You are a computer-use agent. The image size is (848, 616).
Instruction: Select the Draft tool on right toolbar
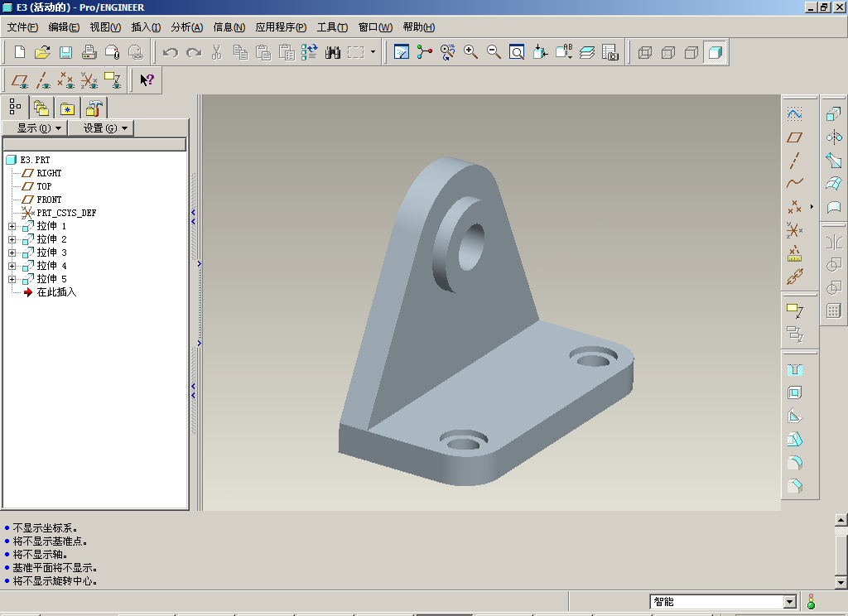[x=794, y=439]
